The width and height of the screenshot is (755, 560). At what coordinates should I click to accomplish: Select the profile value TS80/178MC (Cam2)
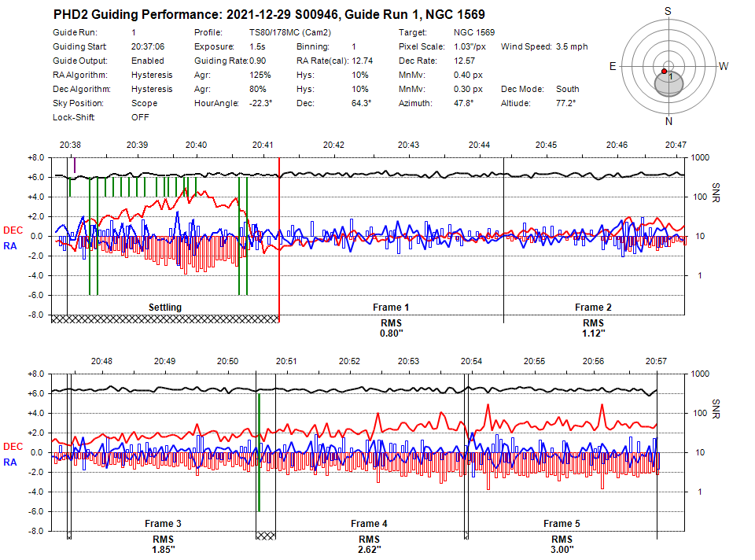[290, 32]
